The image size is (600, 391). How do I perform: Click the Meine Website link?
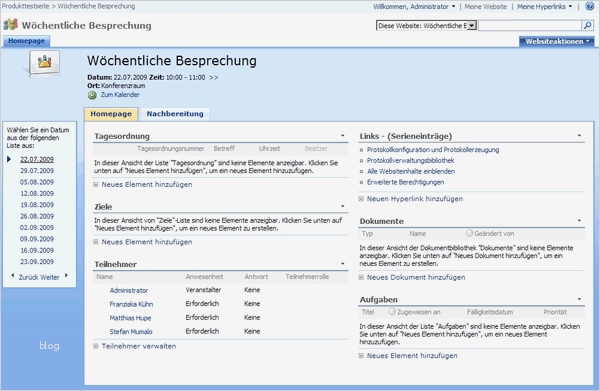tap(485, 7)
